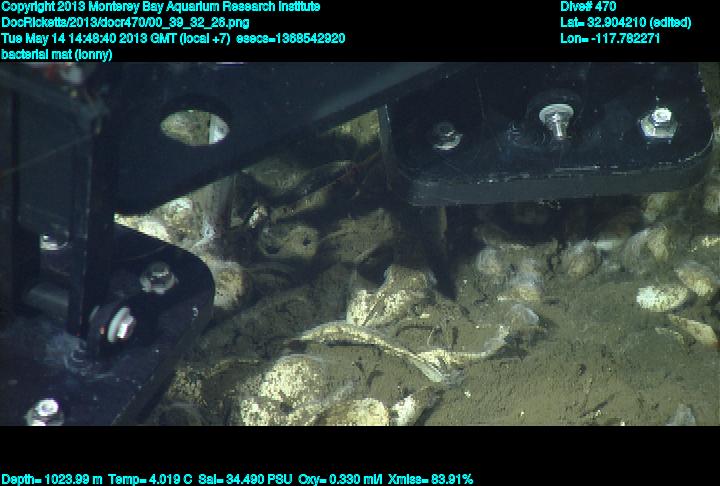
Task: Select the DocRicketts image file path text
Action: tap(125, 23)
